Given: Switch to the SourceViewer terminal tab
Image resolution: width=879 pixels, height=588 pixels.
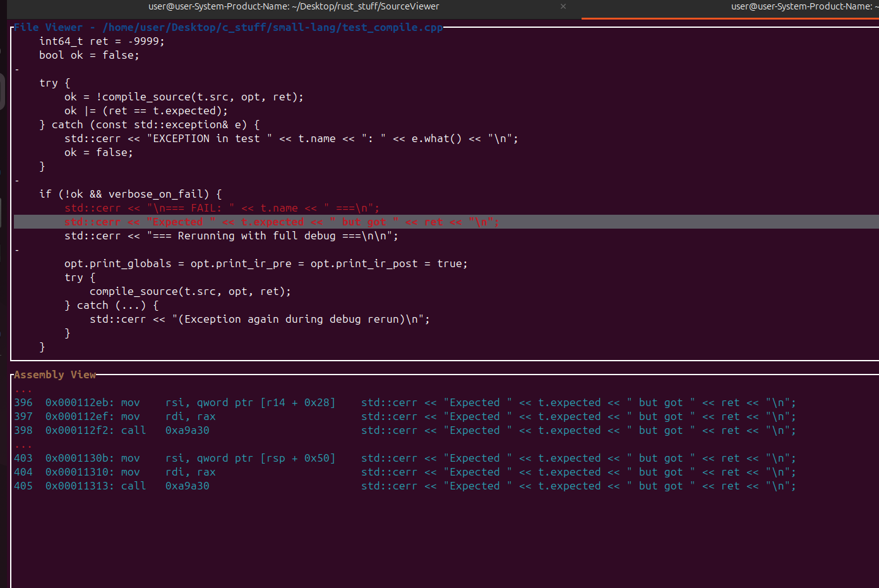Looking at the screenshot, I should 294,6.
